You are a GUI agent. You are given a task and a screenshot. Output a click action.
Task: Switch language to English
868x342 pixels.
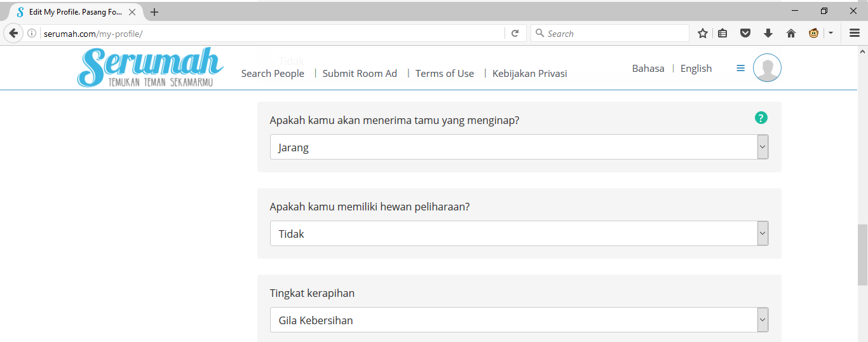click(x=696, y=69)
